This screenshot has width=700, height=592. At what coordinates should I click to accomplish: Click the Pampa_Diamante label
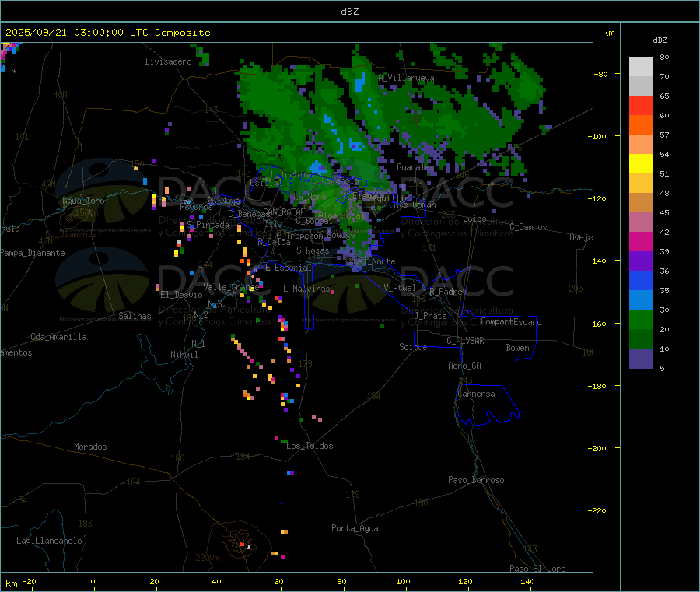(32, 253)
